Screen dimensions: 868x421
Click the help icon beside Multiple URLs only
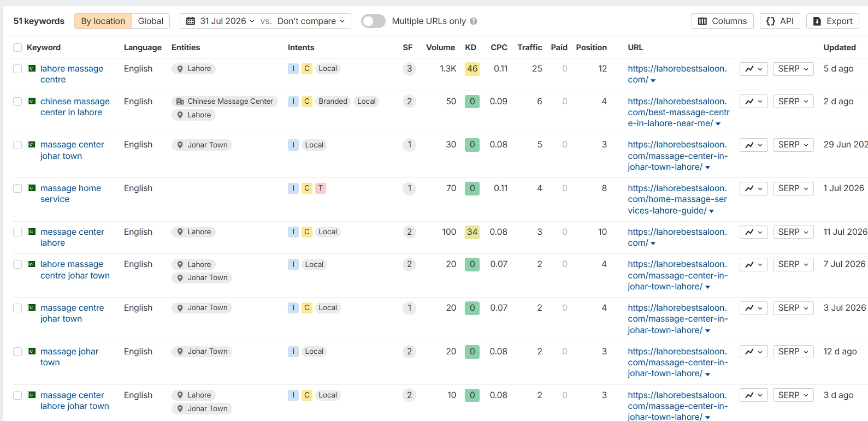click(474, 21)
